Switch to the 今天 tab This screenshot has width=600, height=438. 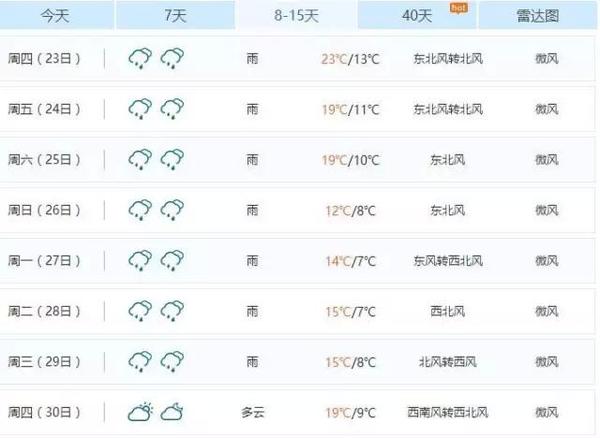[x=56, y=15]
